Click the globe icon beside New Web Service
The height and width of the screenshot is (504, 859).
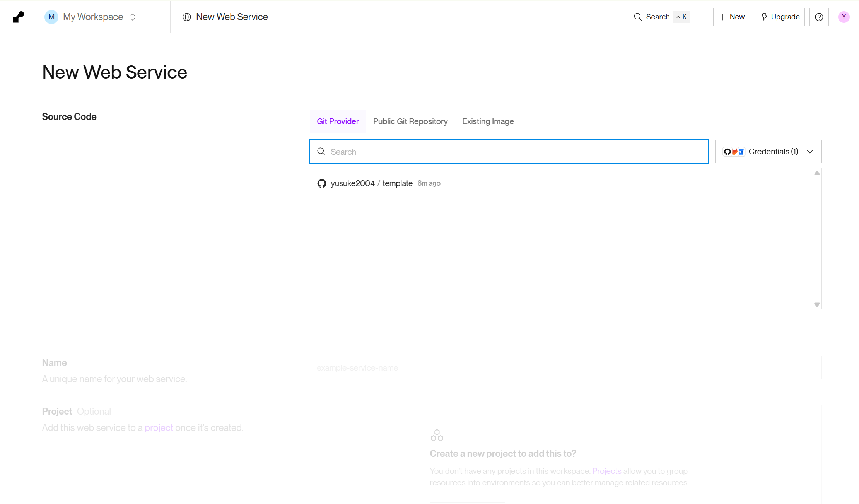click(x=187, y=17)
